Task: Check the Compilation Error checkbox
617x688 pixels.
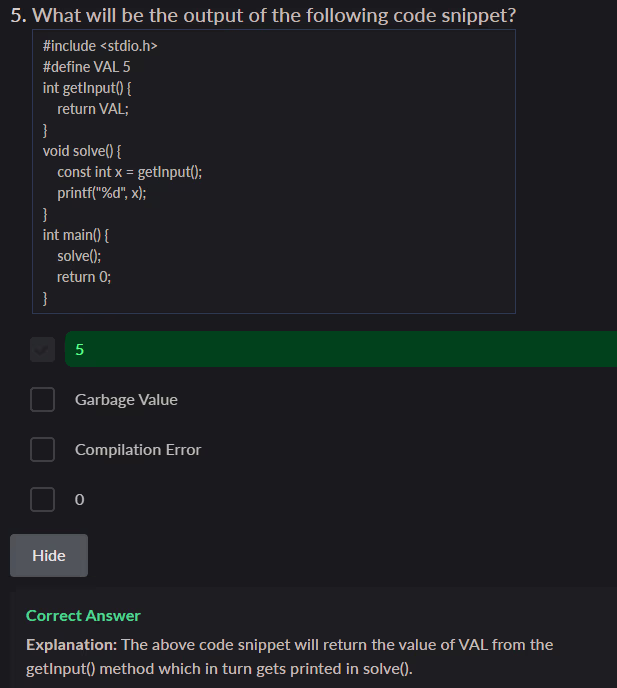Action: pos(42,450)
